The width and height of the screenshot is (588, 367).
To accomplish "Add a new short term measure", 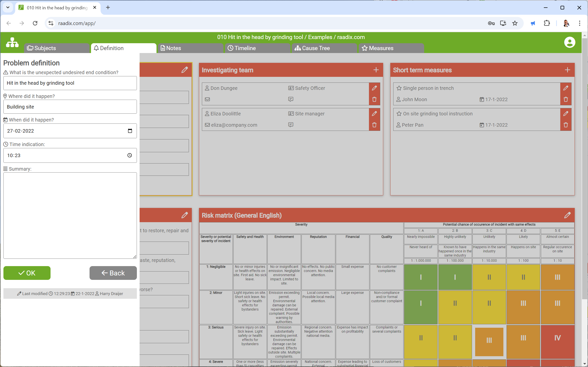I will point(567,70).
